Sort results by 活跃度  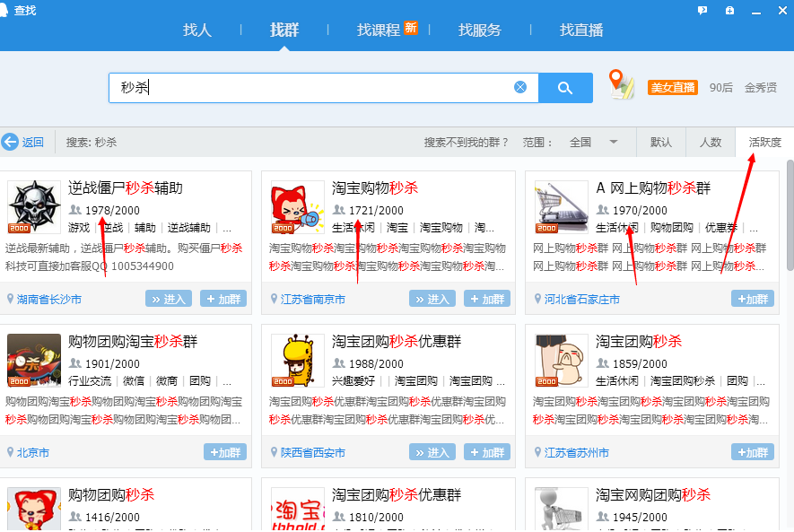click(x=764, y=143)
